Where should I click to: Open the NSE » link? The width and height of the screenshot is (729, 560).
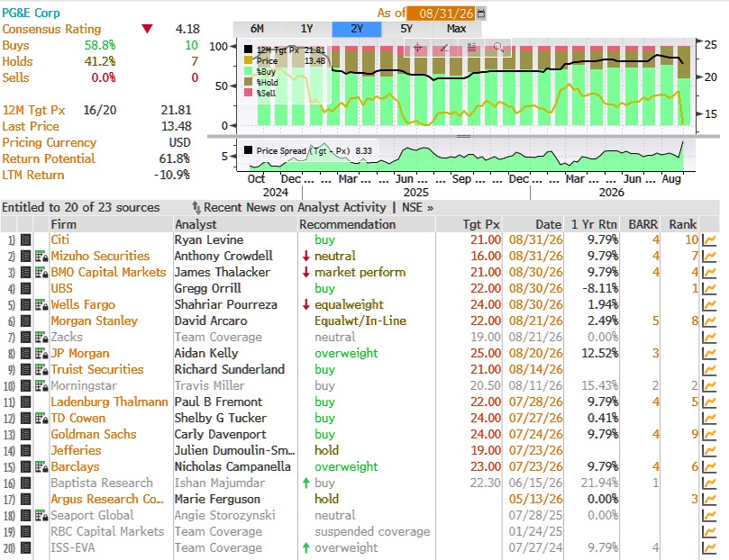[x=417, y=208]
